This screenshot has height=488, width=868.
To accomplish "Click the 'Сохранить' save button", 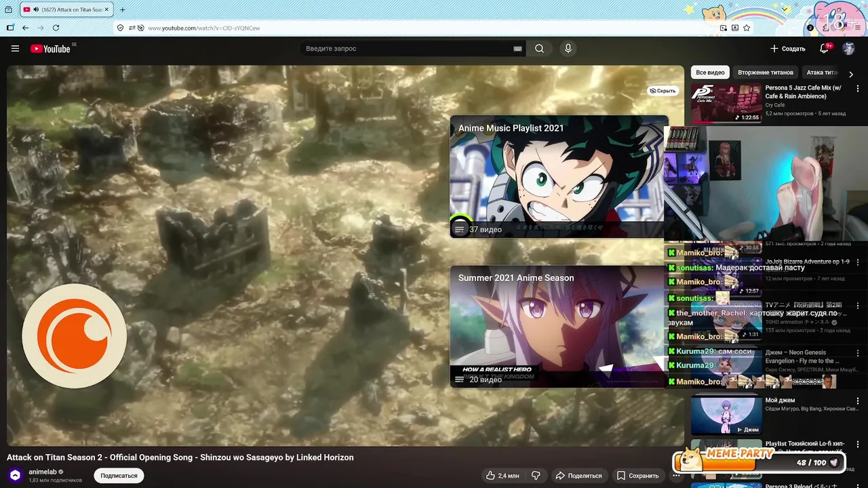I will pyautogui.click(x=637, y=476).
